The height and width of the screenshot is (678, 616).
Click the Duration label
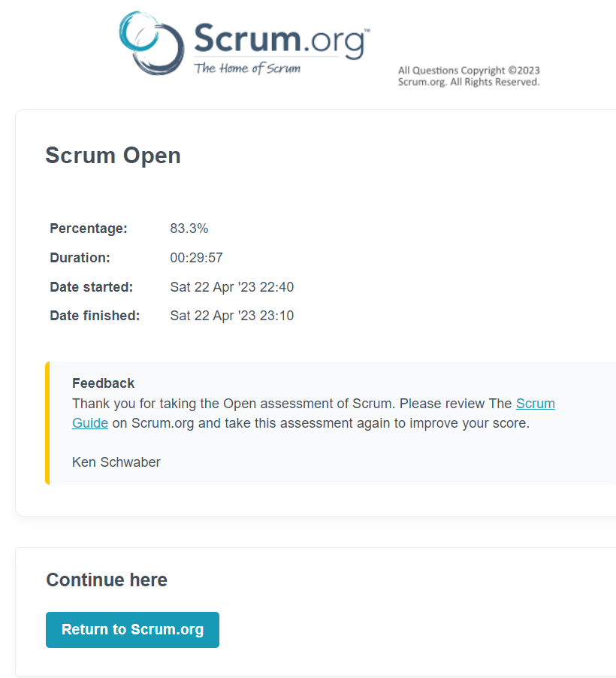coord(80,258)
